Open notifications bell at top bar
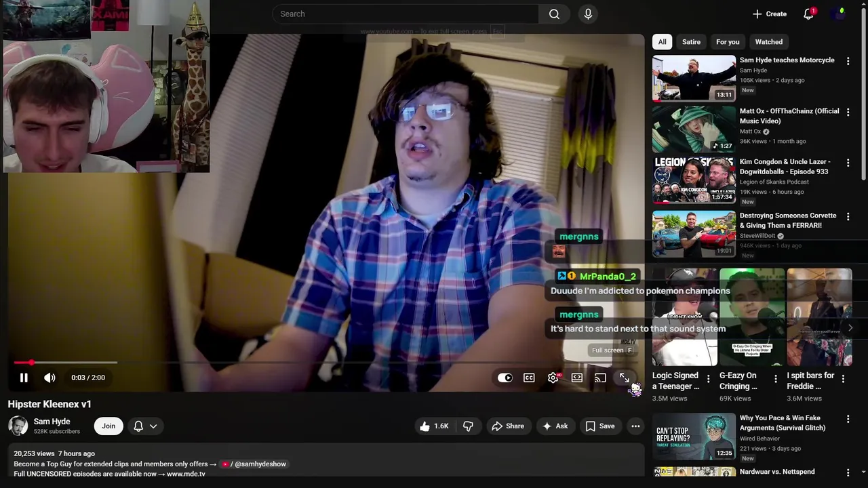This screenshot has height=488, width=868. point(808,14)
